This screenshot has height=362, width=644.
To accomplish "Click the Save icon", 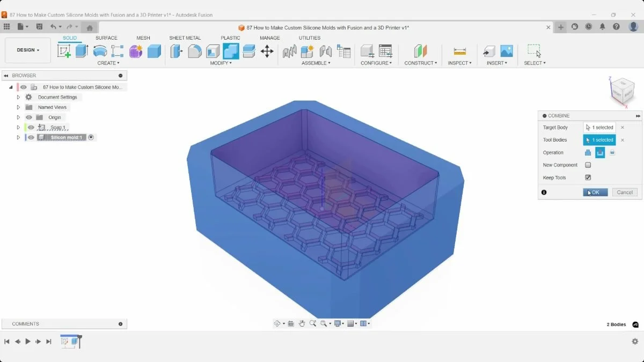I will point(39,27).
